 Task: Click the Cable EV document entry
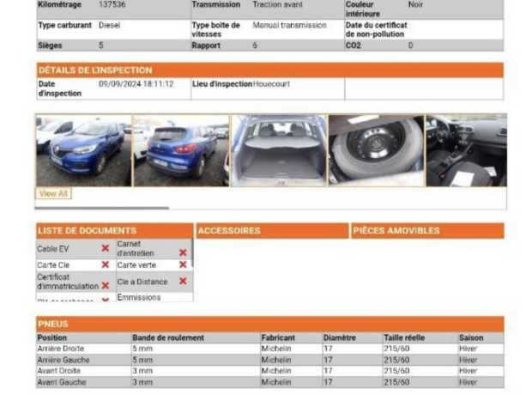(x=53, y=249)
